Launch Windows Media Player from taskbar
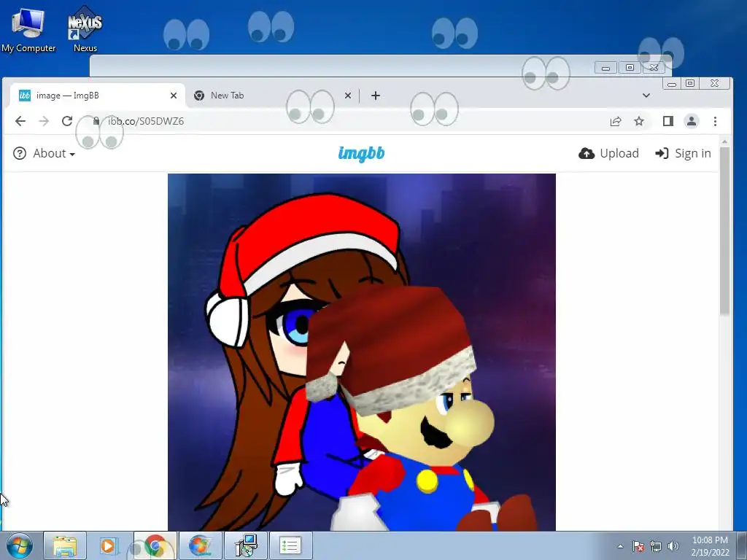The image size is (747, 560). 109,545
